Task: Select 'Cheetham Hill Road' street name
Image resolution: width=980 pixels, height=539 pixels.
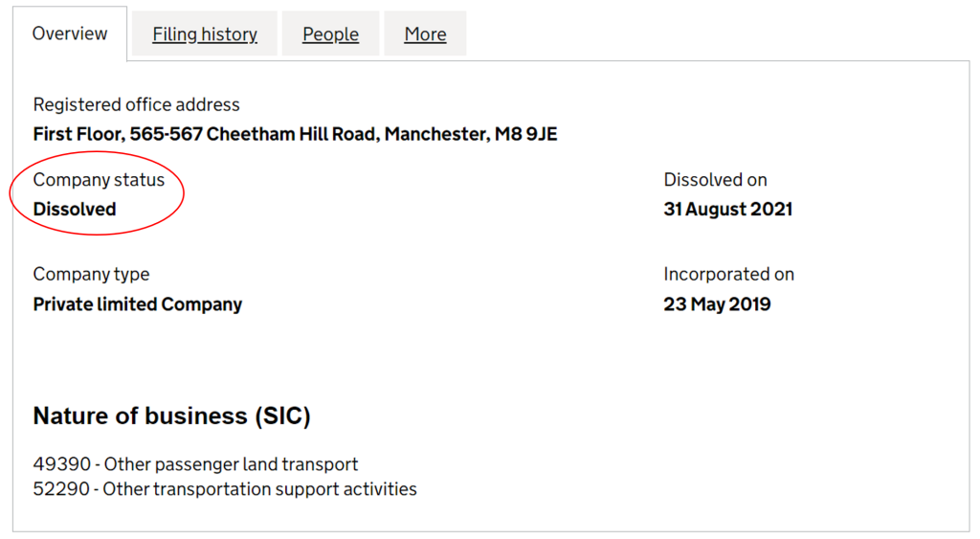Action: [x=293, y=134]
